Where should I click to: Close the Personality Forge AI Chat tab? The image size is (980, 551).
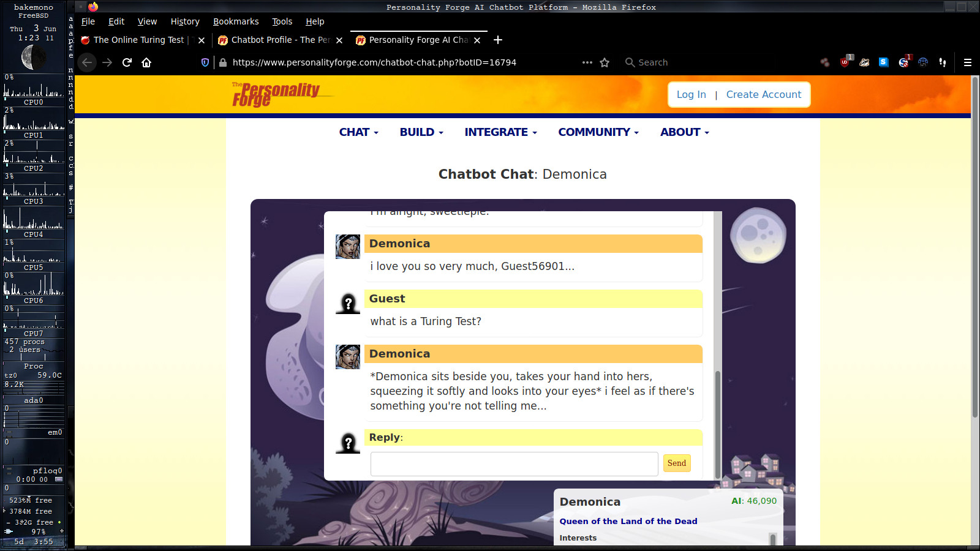coord(477,40)
